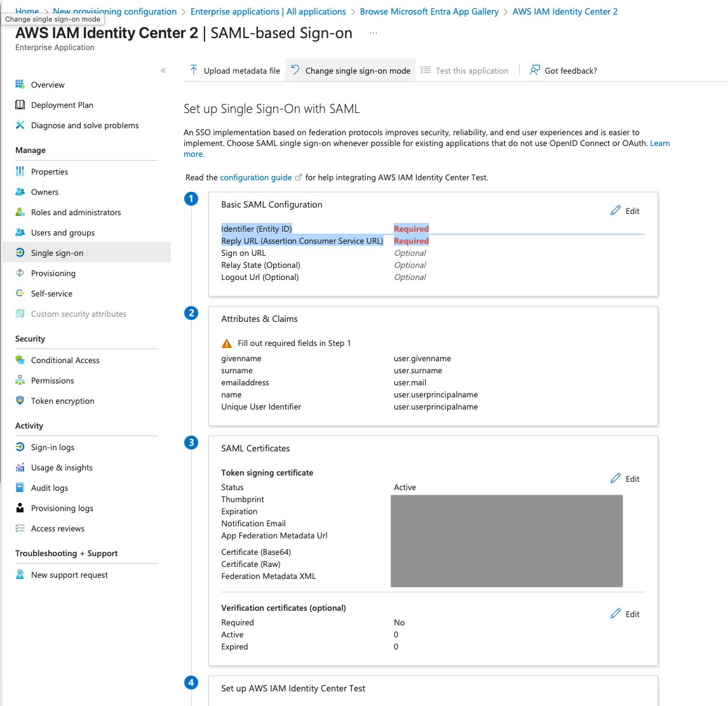Image resolution: width=728 pixels, height=706 pixels.
Task: Open the more options ellipsis beside title
Action: tap(374, 33)
